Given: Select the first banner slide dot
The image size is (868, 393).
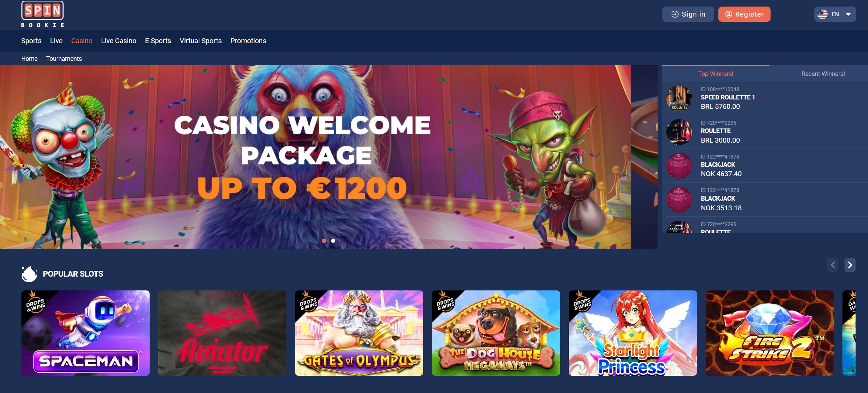Looking at the screenshot, I should coord(324,241).
